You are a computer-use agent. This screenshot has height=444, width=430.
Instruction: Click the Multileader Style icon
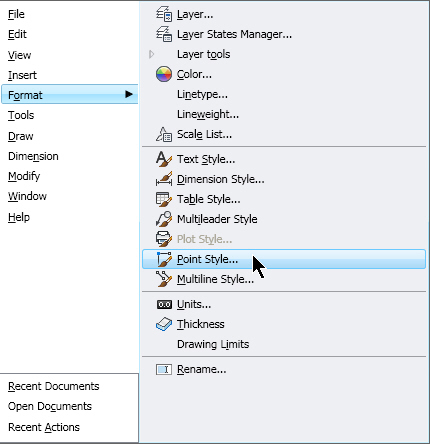[x=164, y=219]
